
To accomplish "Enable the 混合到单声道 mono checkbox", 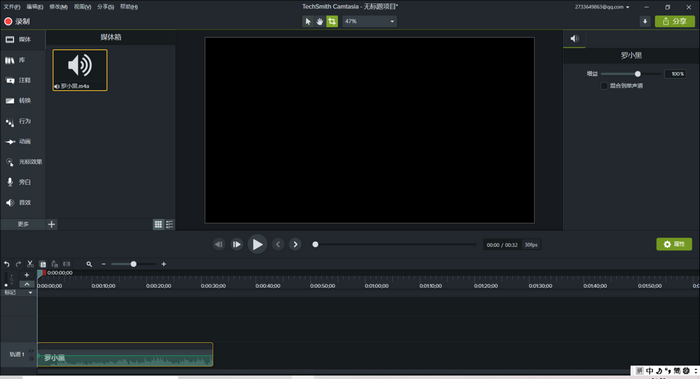I will click(604, 86).
